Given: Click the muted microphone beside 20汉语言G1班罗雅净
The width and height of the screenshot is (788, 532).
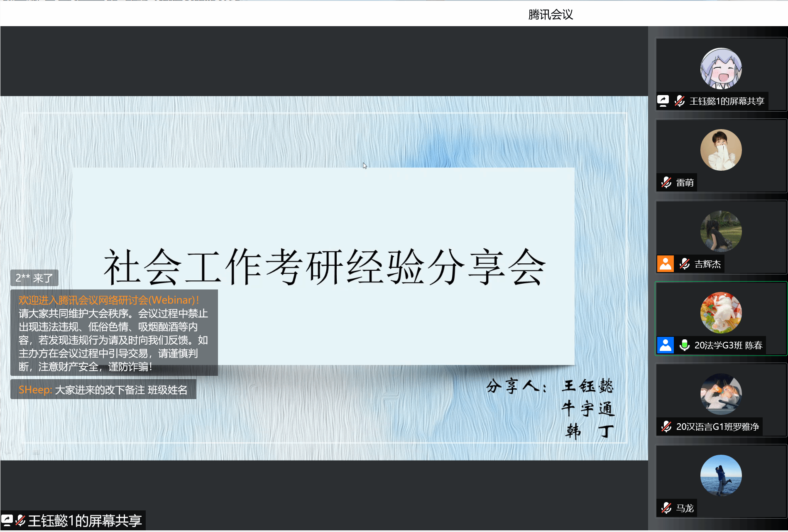Looking at the screenshot, I should click(666, 427).
